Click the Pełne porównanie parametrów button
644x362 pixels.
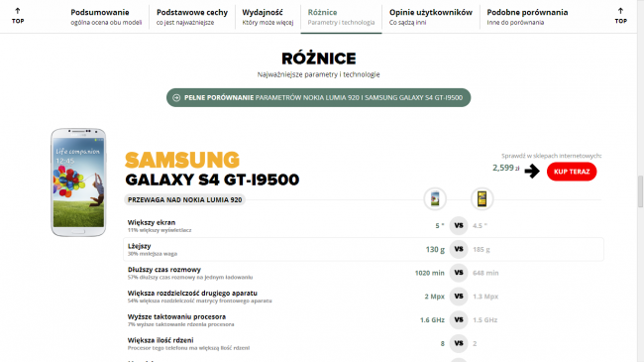[318, 97]
